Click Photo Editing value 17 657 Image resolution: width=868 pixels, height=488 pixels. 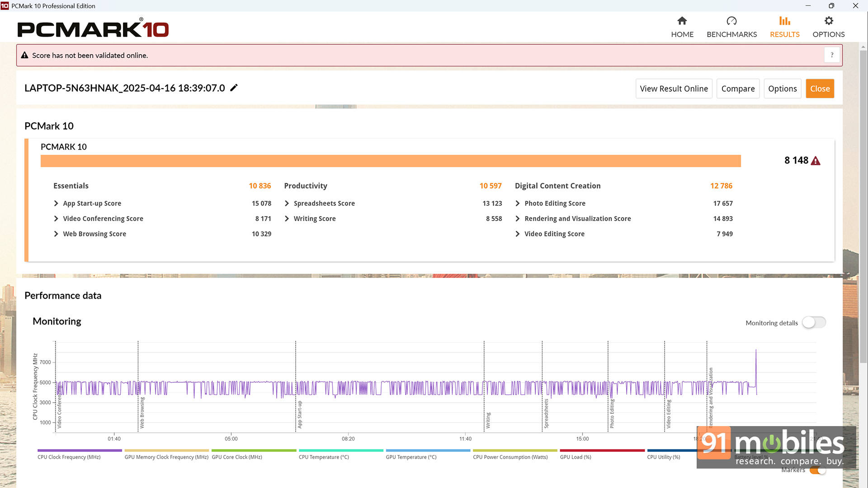tap(723, 203)
